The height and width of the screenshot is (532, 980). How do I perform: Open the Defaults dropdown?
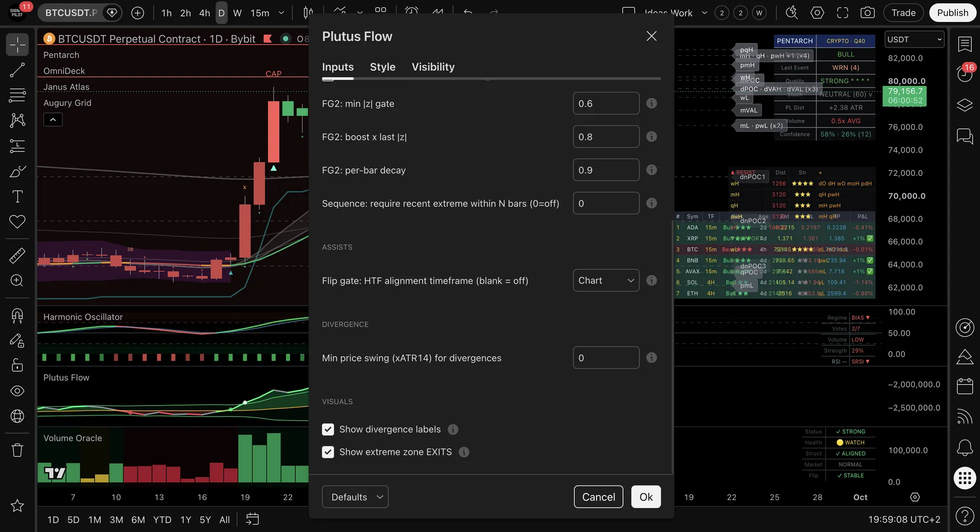(355, 497)
